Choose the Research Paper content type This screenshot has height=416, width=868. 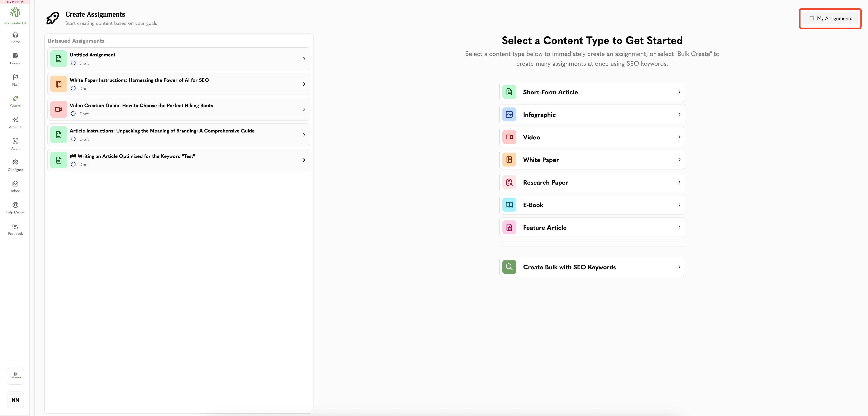click(592, 182)
